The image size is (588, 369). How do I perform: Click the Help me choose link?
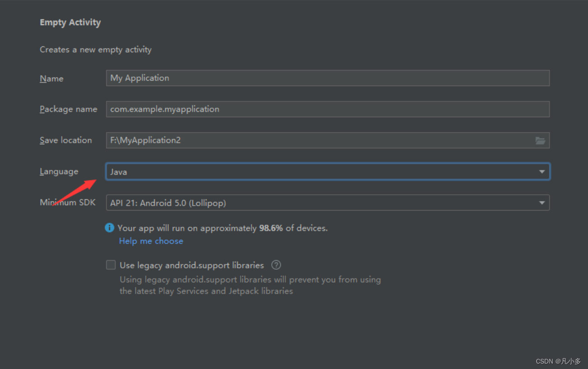(x=151, y=241)
